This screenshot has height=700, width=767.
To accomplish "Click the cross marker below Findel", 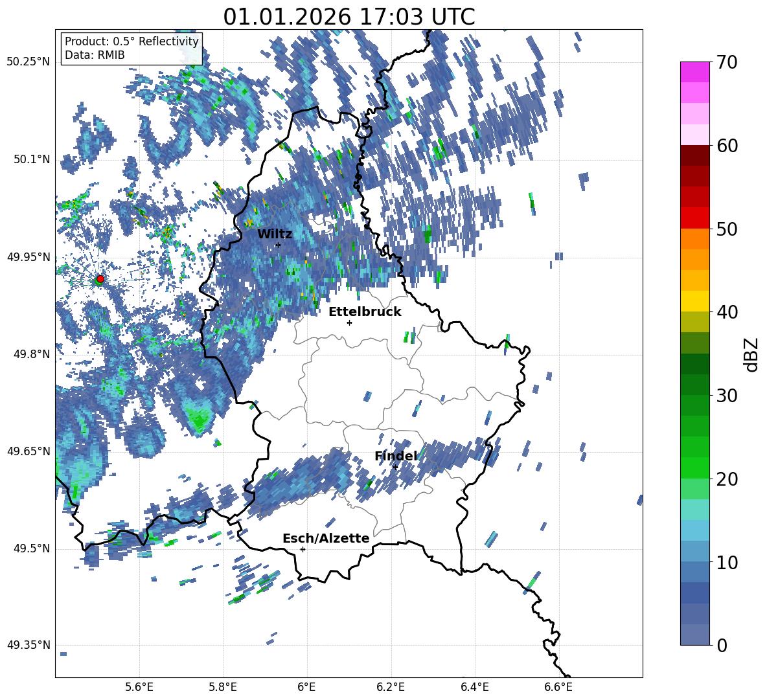I will coord(395,468).
